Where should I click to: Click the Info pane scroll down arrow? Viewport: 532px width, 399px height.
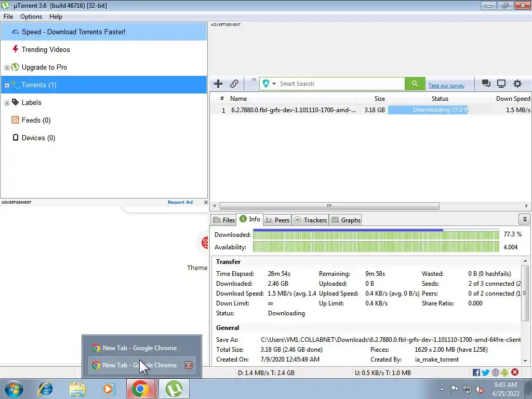click(525, 361)
